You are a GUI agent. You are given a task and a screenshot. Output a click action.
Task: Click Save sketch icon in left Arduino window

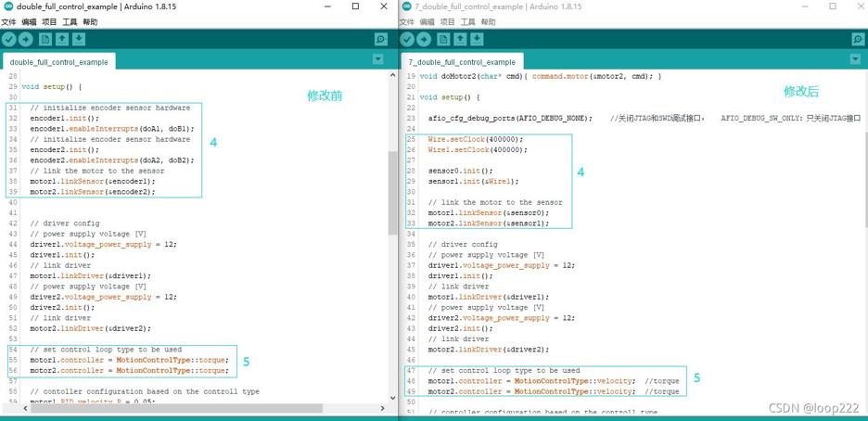(79, 39)
